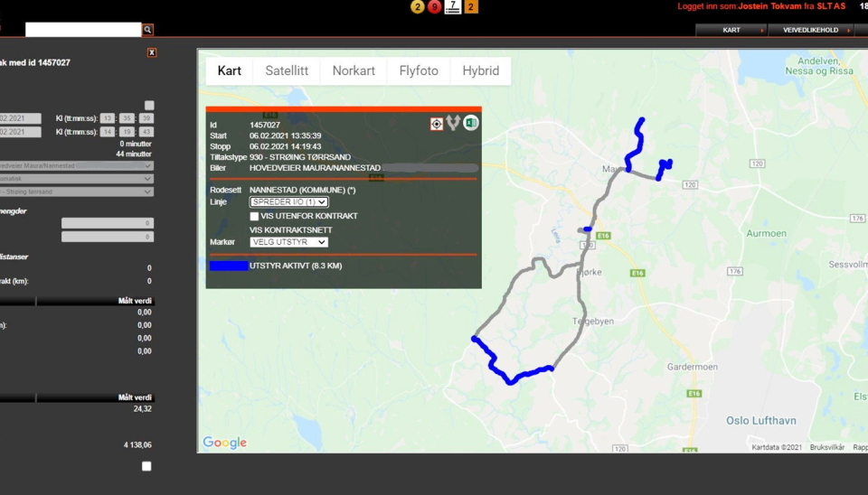Screen dimensions: 868x495
Task: Open the red notification badge showing 9
Action: pyautogui.click(x=434, y=7)
